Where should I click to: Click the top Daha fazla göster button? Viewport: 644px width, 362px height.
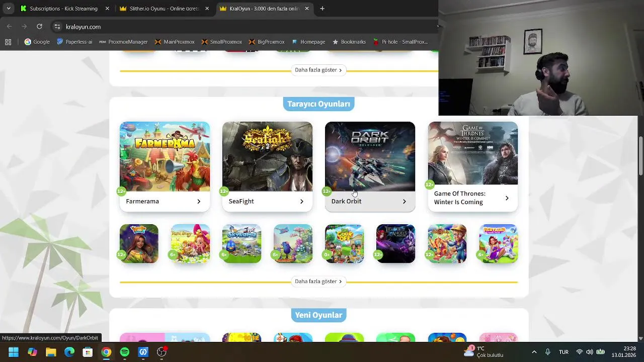[318, 70]
